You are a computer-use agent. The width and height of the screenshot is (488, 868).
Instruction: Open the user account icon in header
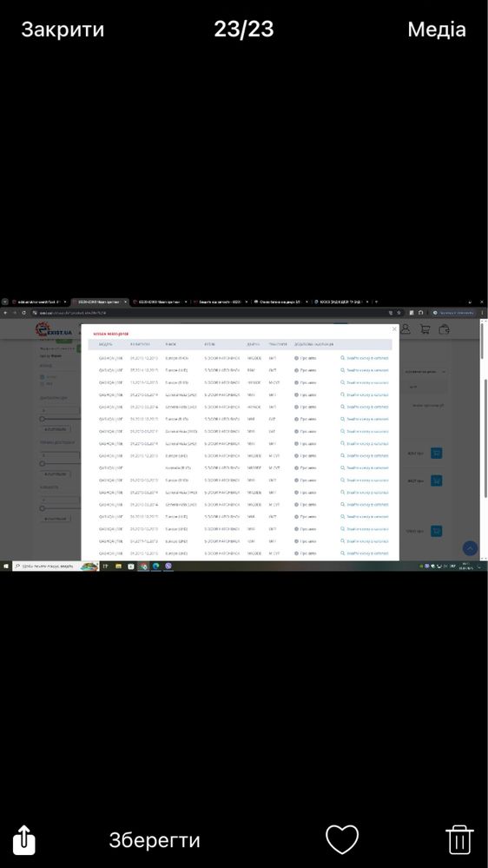tap(406, 328)
